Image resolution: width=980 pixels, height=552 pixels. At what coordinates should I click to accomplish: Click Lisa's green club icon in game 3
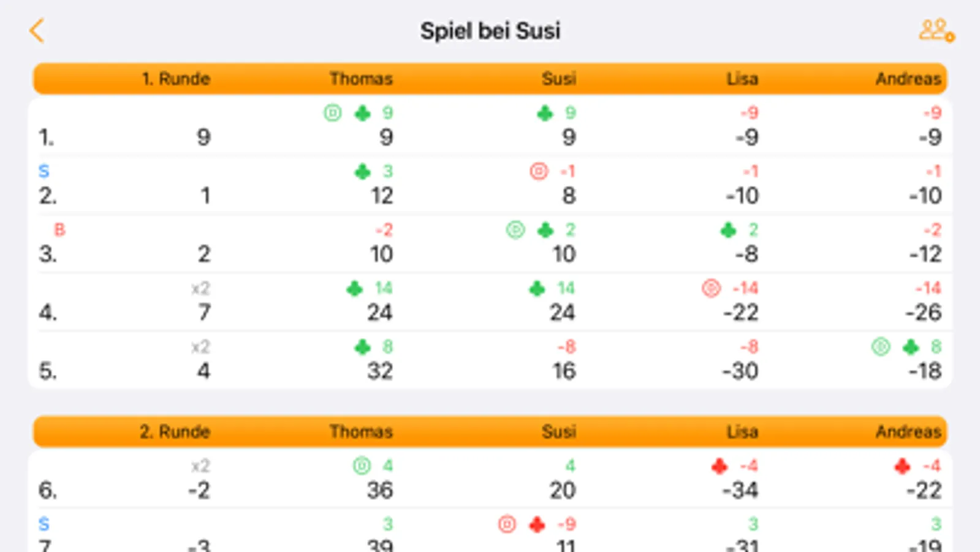click(728, 230)
